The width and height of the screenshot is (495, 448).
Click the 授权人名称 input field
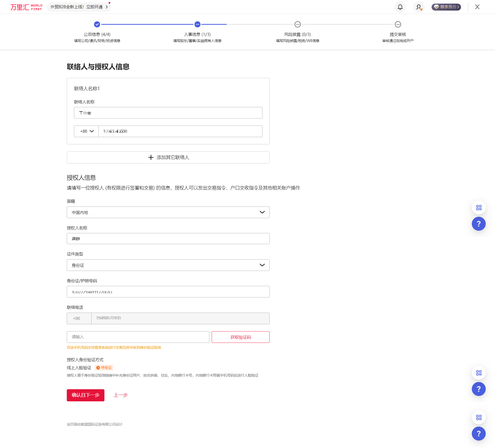tap(168, 239)
